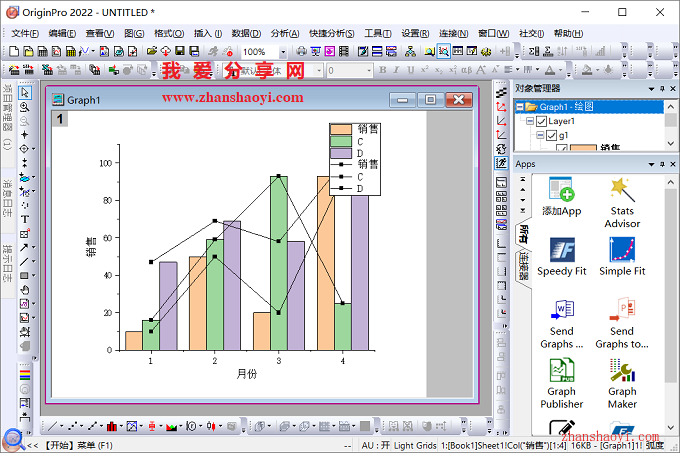The width and height of the screenshot is (680, 453).
Task: Save the project with the floppy disk icon
Action: click(x=180, y=52)
